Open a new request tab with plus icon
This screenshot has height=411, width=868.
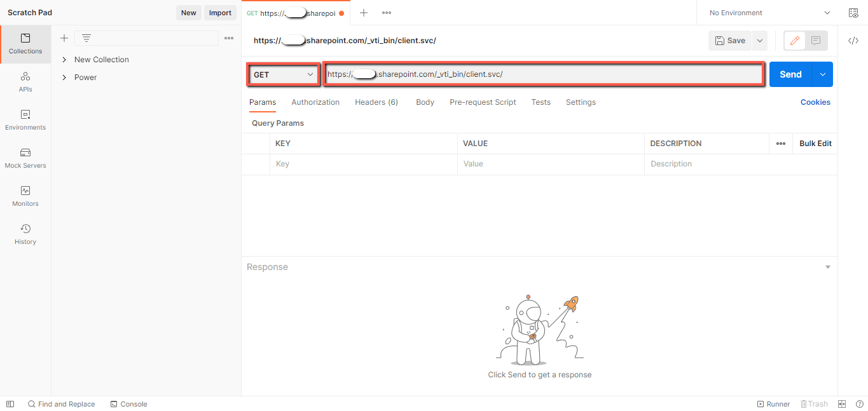click(364, 13)
